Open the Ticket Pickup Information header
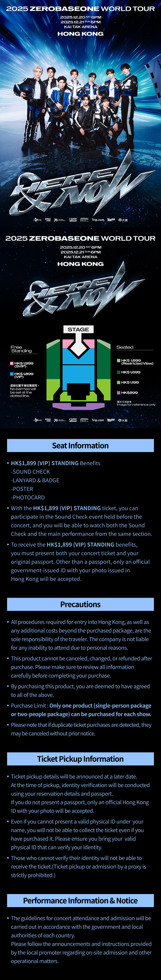161x980 pixels. (x=80, y=759)
